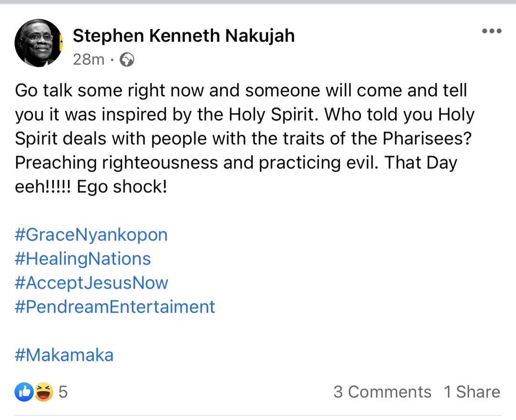Screen dimensions: 516x420
Task: View the 3 Comments on the post
Action: (382, 392)
